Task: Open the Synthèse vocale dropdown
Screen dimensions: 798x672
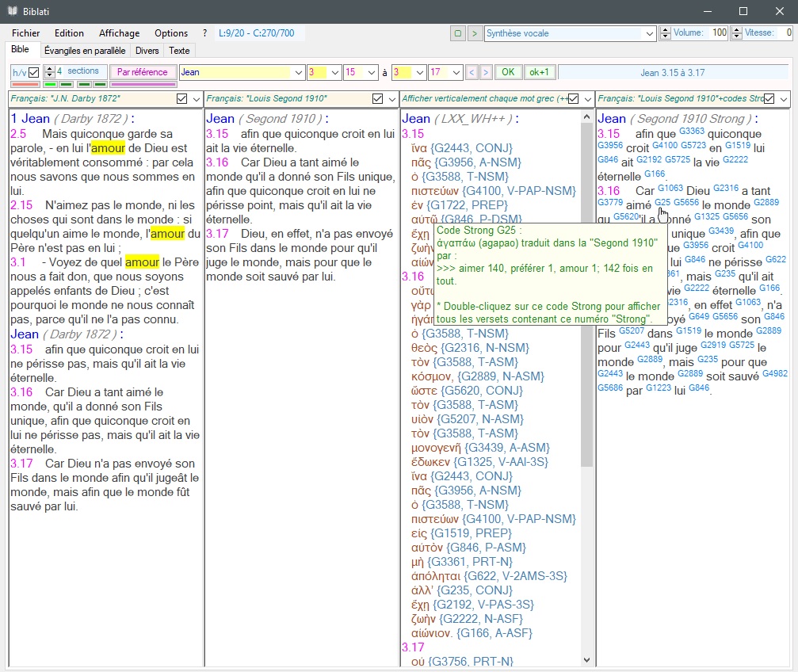Action: click(x=648, y=33)
